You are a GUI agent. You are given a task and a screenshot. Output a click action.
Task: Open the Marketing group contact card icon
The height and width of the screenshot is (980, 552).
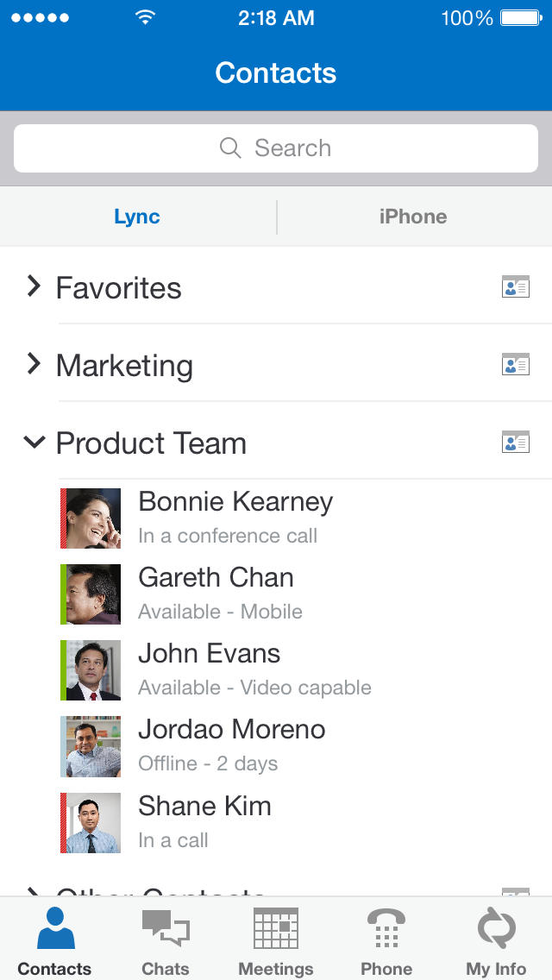click(516, 365)
